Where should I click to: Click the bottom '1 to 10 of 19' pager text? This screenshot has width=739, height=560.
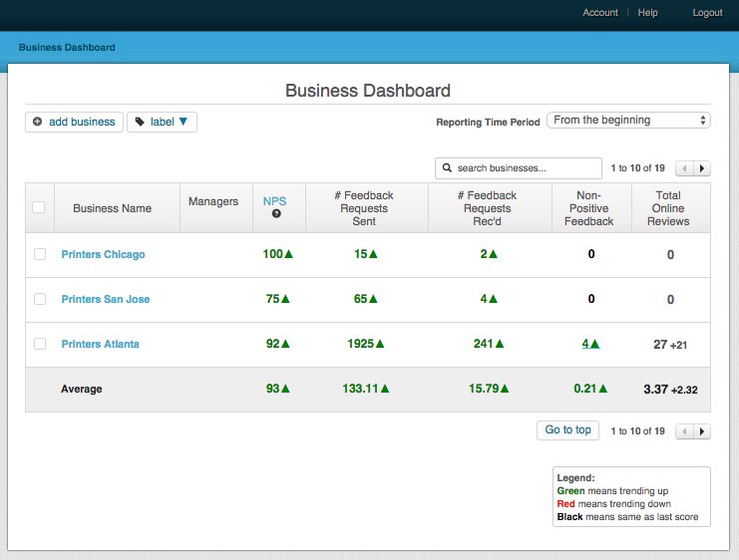637,430
